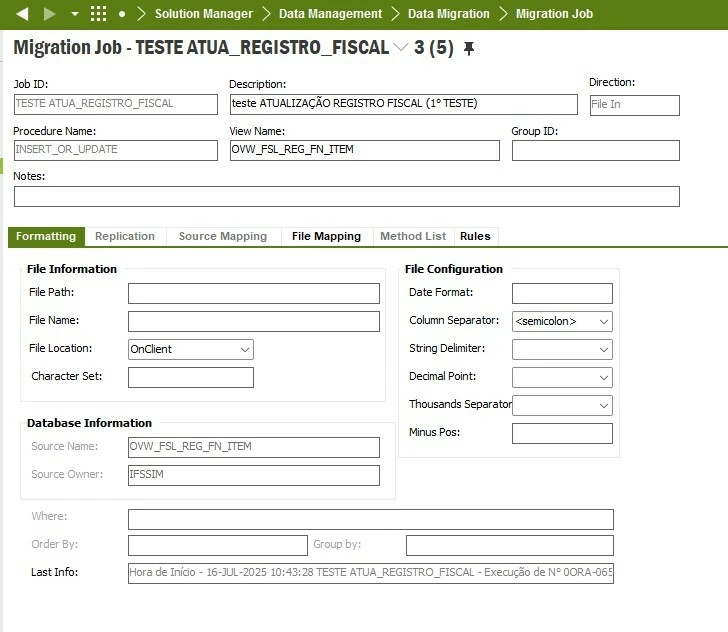Click the Last Info field
Screen dimensions: 728x632
[x=370, y=573]
